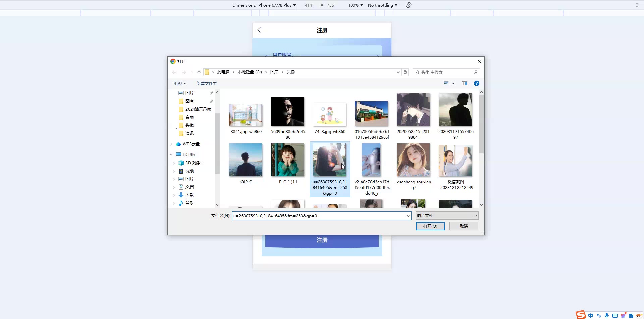Click 图库 in the address breadcrumb
644x319 pixels.
click(274, 72)
